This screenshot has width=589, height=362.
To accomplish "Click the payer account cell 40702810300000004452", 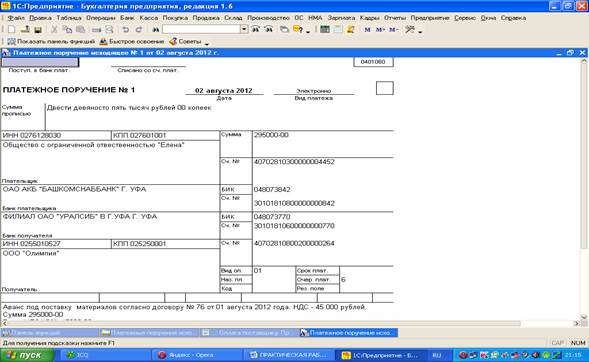I will [x=323, y=171].
